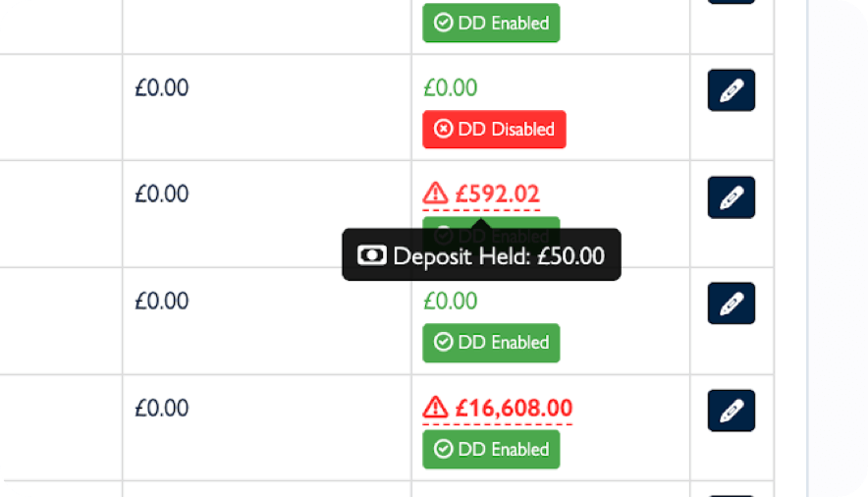This screenshot has width=868, height=497.
Task: Click the dark £0.00 cell in the £16,608.00 row
Action: (x=162, y=407)
